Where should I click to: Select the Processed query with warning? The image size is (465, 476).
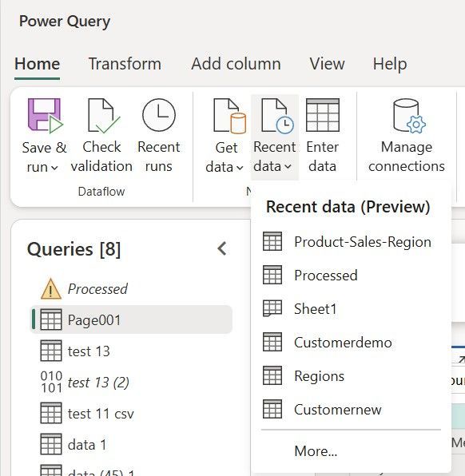click(132, 288)
